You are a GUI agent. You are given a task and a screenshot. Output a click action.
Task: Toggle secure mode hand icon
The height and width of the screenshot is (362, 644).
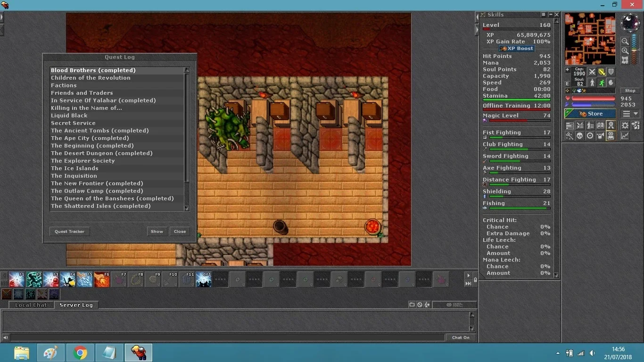(x=611, y=82)
